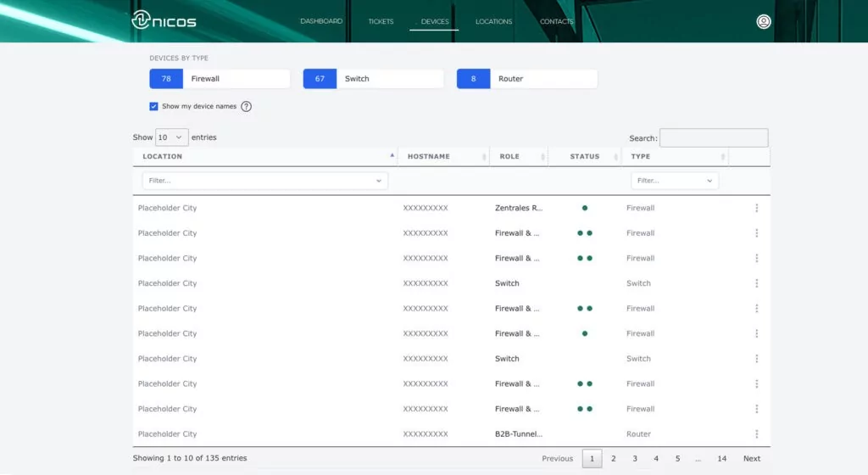Click the single status dot in Zentrales R... row
This screenshot has height=475, width=868.
pyautogui.click(x=585, y=208)
